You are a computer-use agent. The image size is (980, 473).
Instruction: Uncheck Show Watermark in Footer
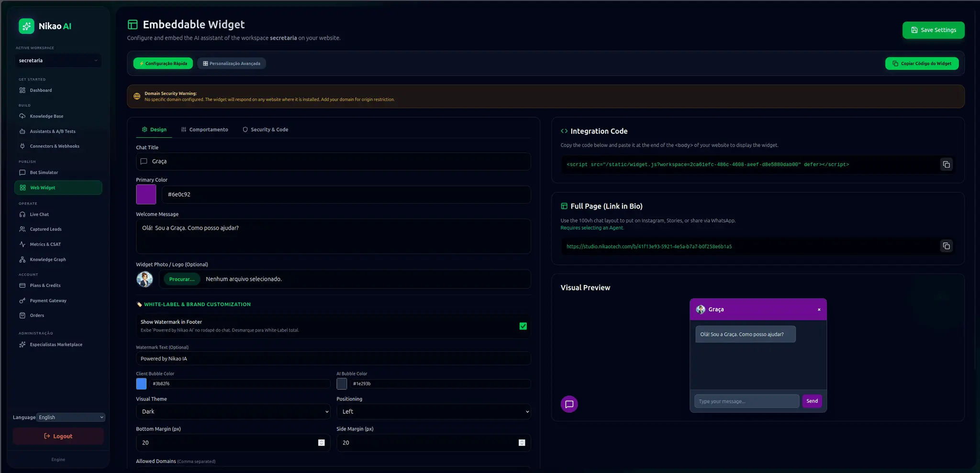point(523,326)
